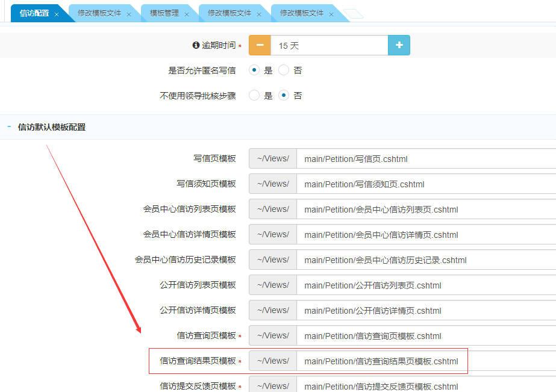This screenshot has width=556, height=392.
Task: Close the 信访配置 tab
Action: tap(57, 14)
